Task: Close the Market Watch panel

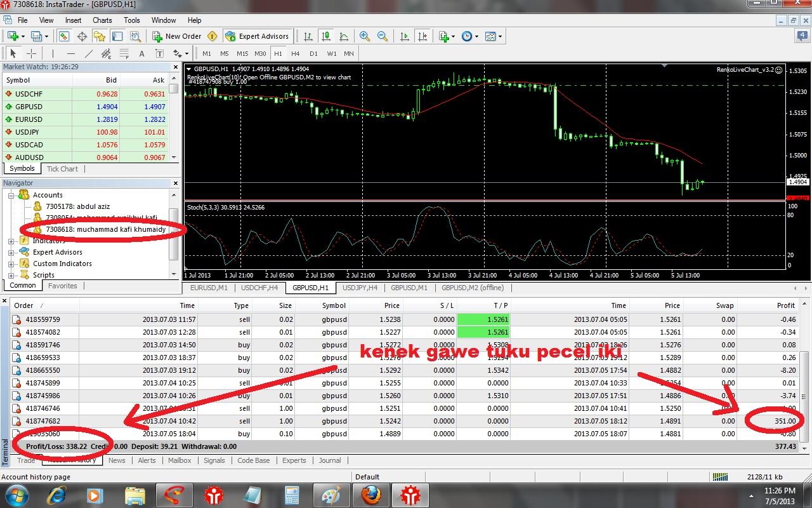Action: point(176,67)
